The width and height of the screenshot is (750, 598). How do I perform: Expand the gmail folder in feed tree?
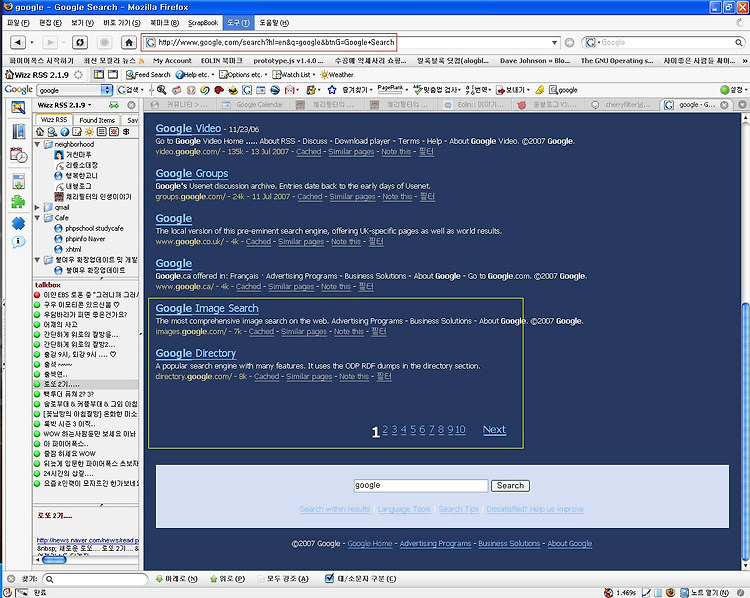pos(37,207)
